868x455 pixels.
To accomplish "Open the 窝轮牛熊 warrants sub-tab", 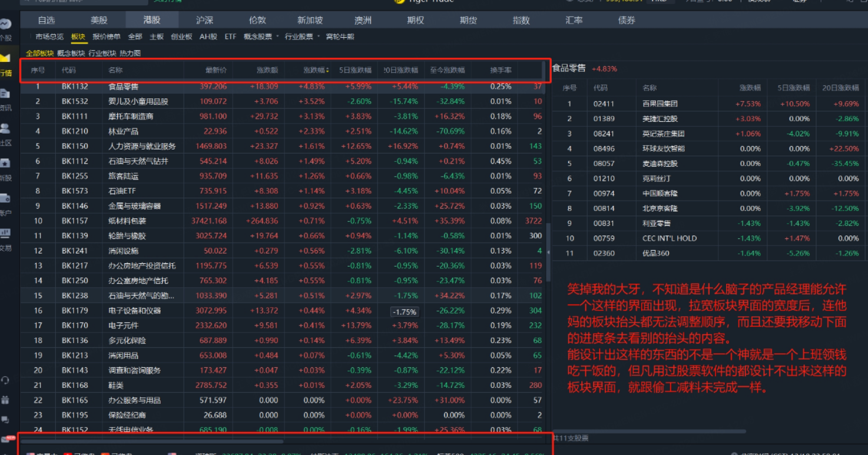I will [x=340, y=36].
